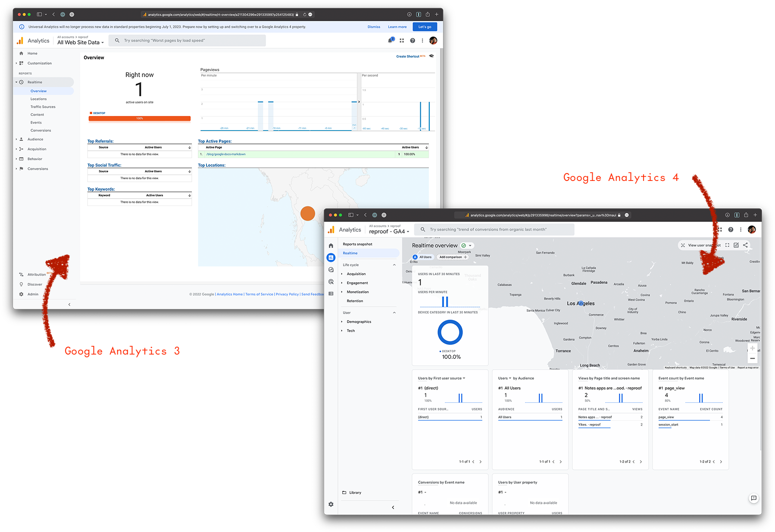
Task: Click View user snapshot in GA4
Action: click(x=700, y=245)
